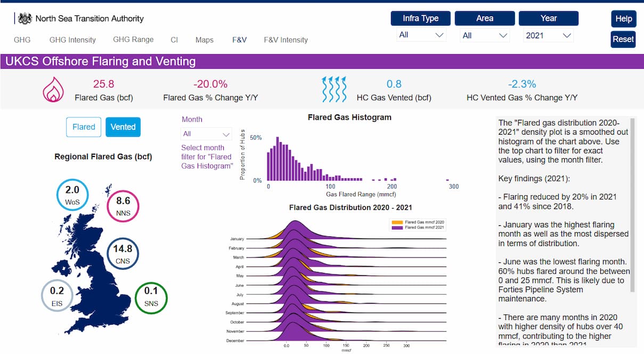This screenshot has width=644, height=354.
Task: Go to the Maps tab
Action: click(x=205, y=40)
